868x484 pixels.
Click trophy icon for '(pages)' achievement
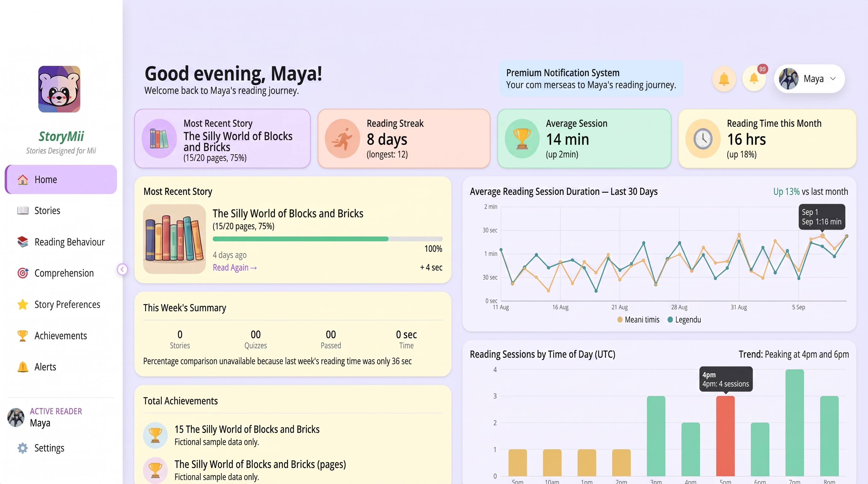(x=155, y=470)
